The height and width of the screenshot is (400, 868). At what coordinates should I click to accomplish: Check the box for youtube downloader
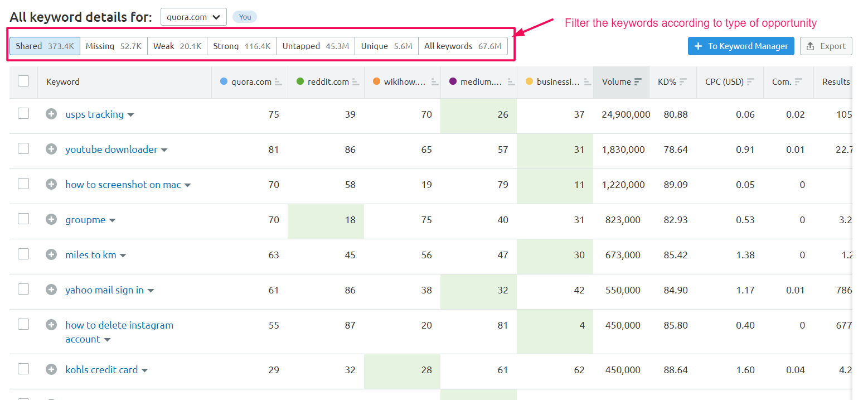click(23, 149)
